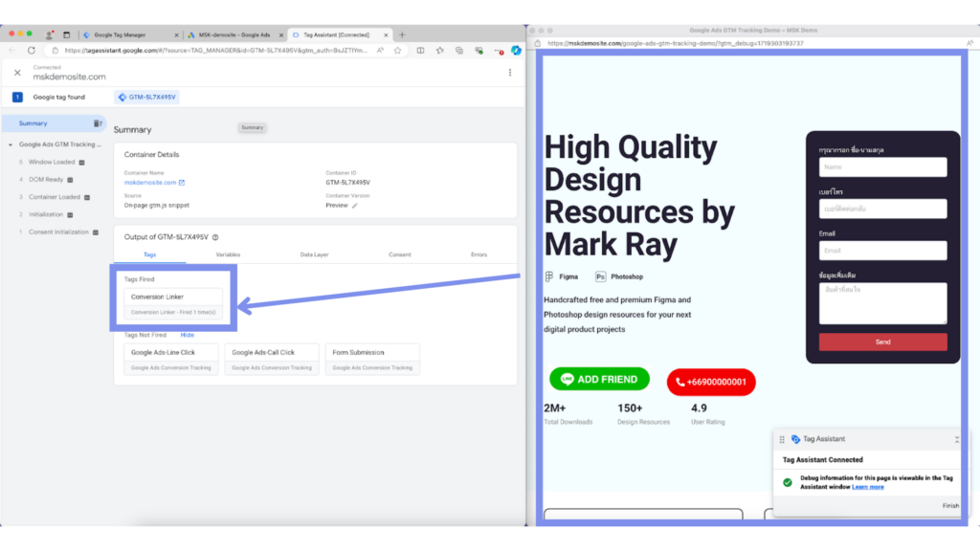Open the collections icon in browser toolbar
The width and height of the screenshot is (980, 551).
click(459, 51)
